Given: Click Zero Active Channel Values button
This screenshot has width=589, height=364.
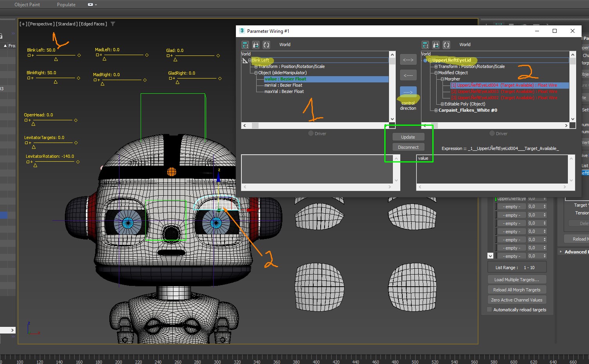Looking at the screenshot, I should [516, 300].
